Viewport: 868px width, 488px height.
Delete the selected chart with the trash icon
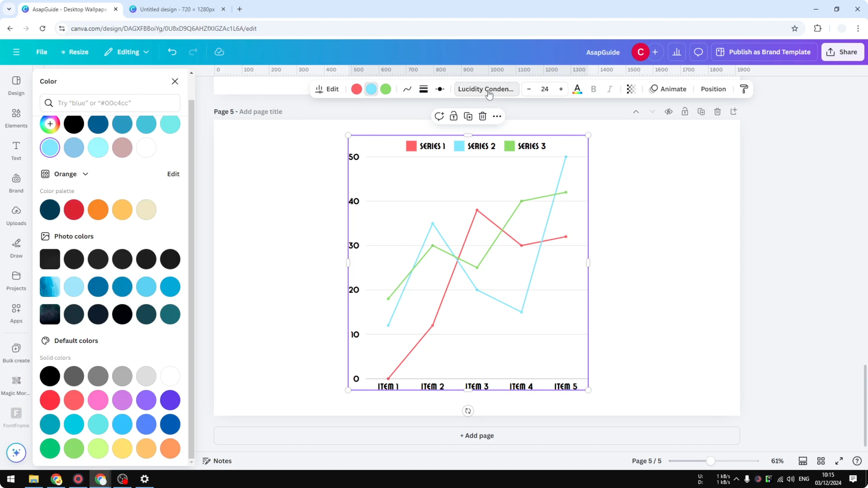(x=483, y=116)
